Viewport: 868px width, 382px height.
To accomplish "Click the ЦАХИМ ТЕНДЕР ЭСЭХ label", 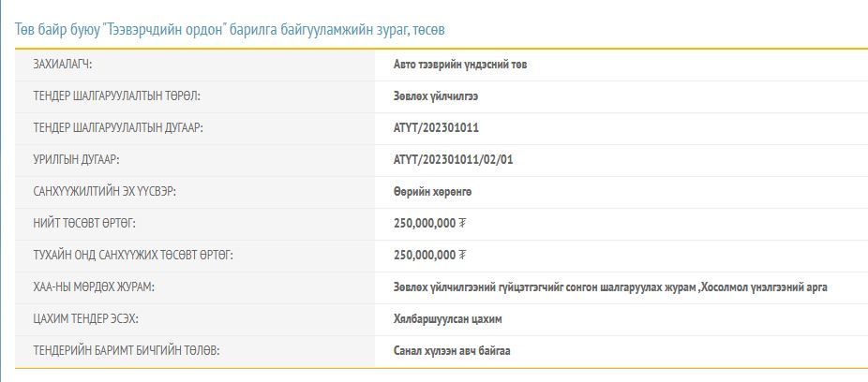I will (x=85, y=319).
